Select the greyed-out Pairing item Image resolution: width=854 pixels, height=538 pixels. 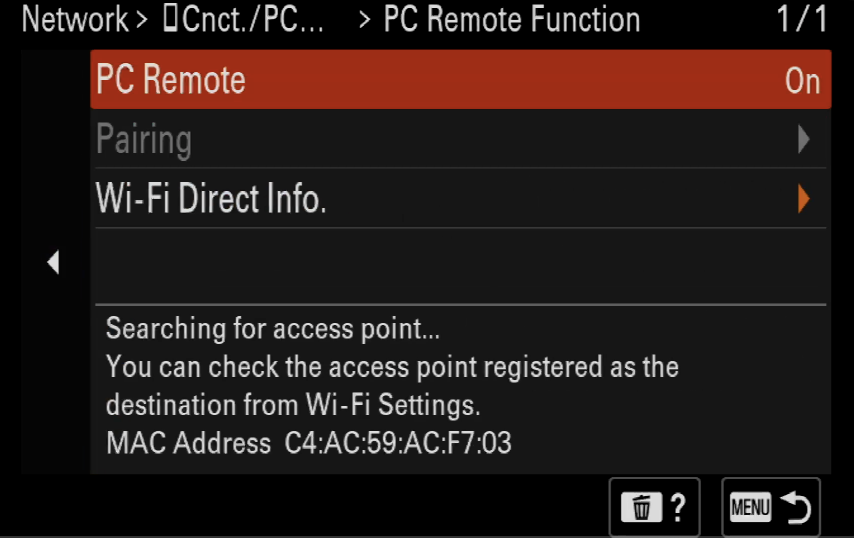point(461,139)
